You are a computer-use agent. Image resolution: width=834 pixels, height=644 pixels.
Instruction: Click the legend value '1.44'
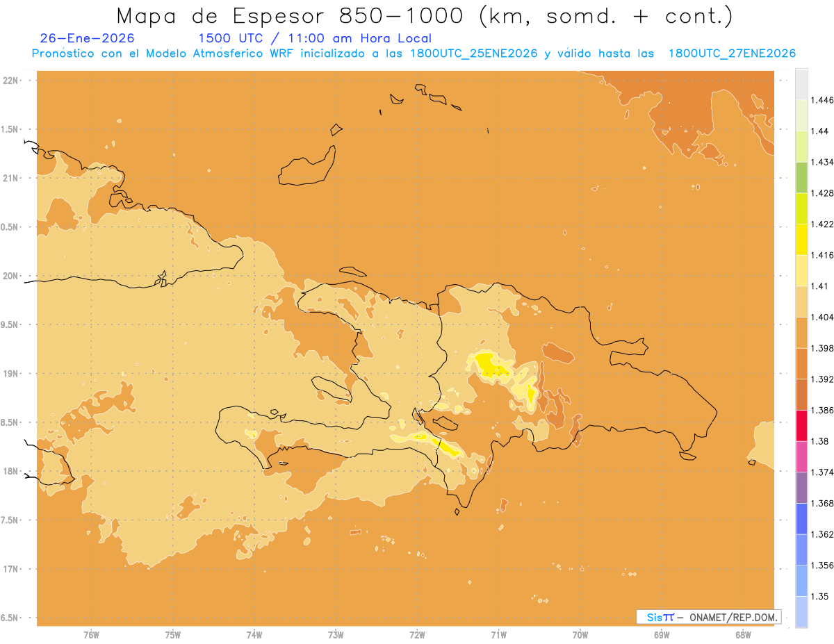tap(819, 131)
